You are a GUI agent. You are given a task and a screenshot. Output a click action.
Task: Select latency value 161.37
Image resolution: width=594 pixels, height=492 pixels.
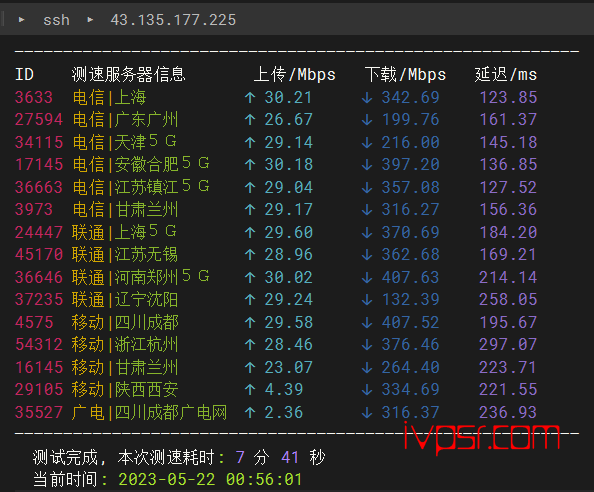[x=508, y=120]
